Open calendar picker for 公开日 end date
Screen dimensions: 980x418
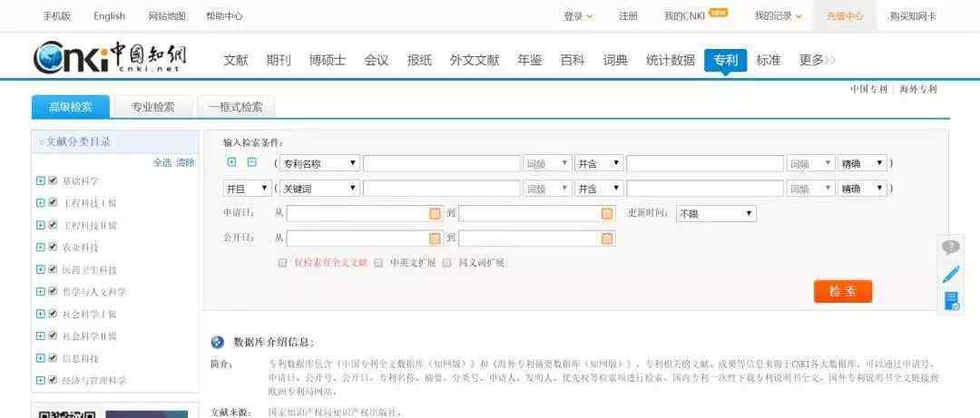[x=607, y=238]
